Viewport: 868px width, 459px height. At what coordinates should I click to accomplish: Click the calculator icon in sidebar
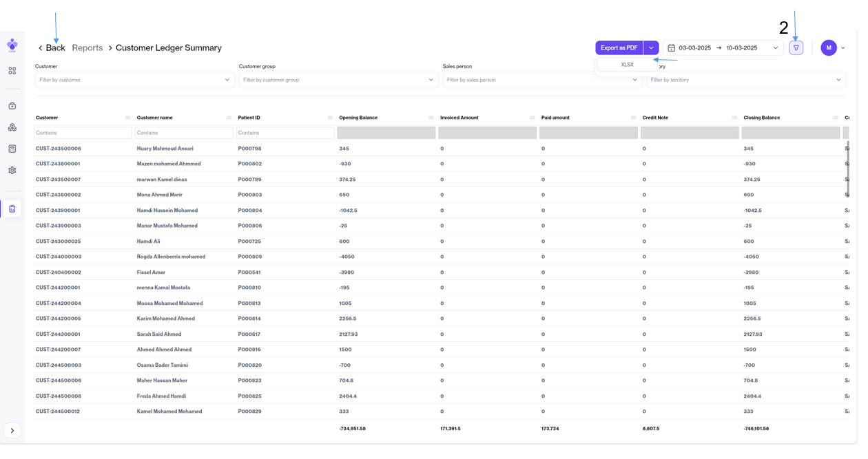[12, 149]
